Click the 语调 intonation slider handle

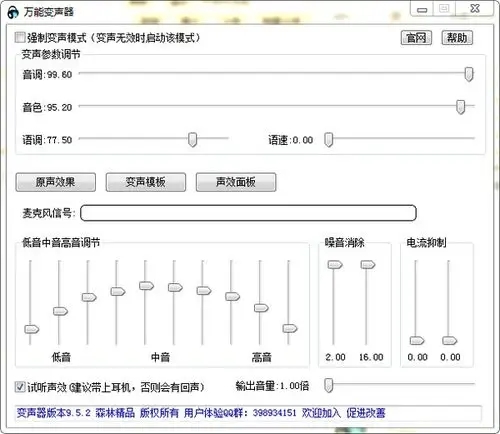(x=192, y=140)
